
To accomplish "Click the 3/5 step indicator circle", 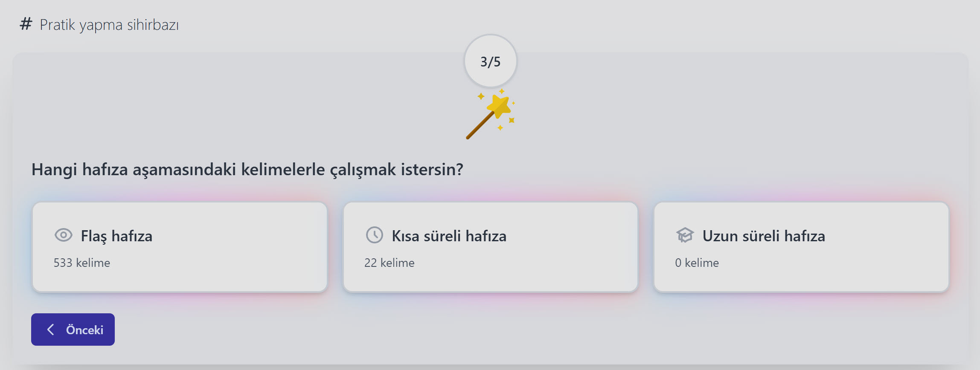I will [490, 61].
